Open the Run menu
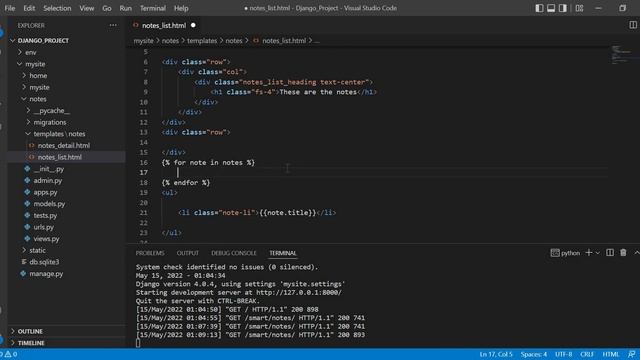The width and height of the screenshot is (640, 360). 126,8
